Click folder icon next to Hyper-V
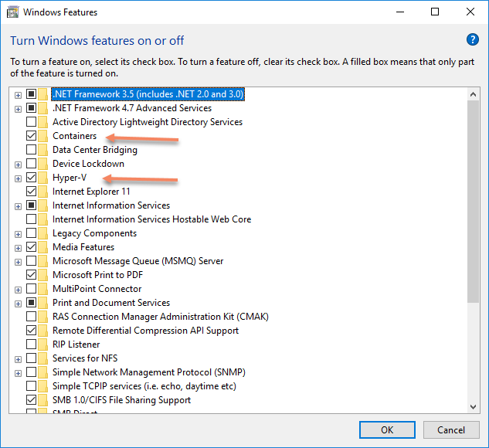The height and width of the screenshot is (448, 489). coord(43,178)
